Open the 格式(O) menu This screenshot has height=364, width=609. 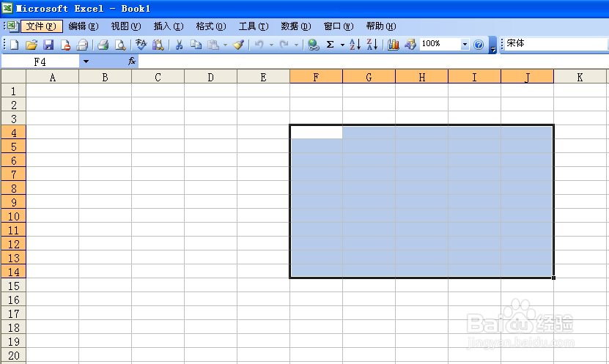[211, 26]
